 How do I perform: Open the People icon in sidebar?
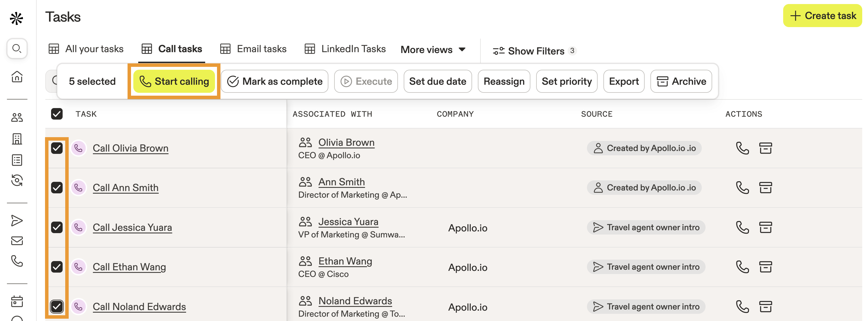[x=17, y=118]
